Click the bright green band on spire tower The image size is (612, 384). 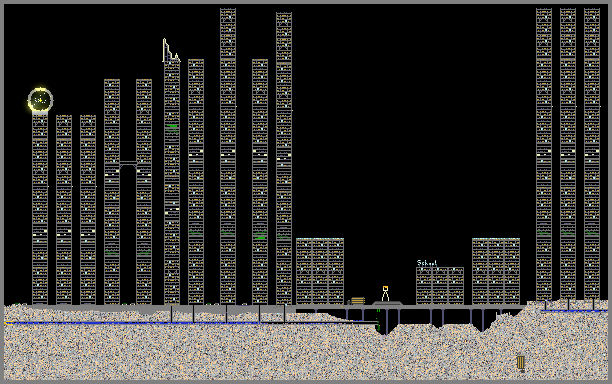[172, 126]
